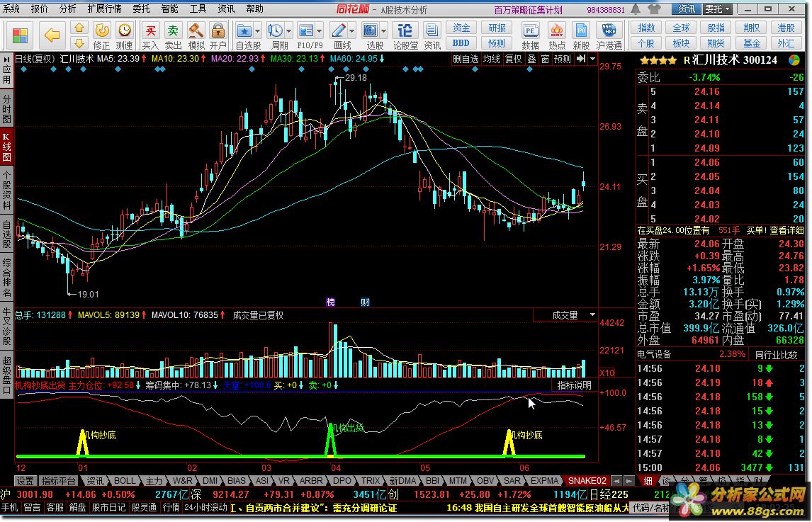812x522 pixels.
Task: Click the F10/F9 company info icon
Action: [307, 30]
